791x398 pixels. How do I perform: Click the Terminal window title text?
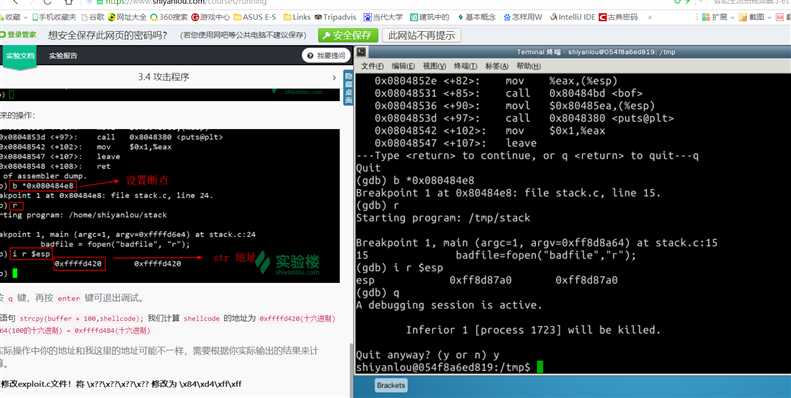pyautogui.click(x=595, y=51)
